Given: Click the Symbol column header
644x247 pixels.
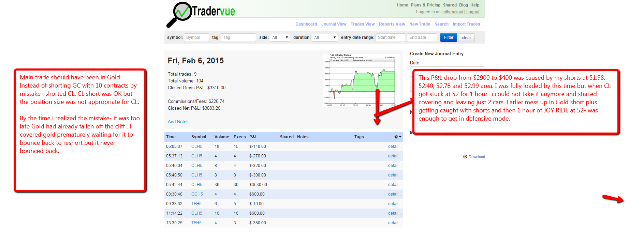Looking at the screenshot, I should (x=199, y=137).
